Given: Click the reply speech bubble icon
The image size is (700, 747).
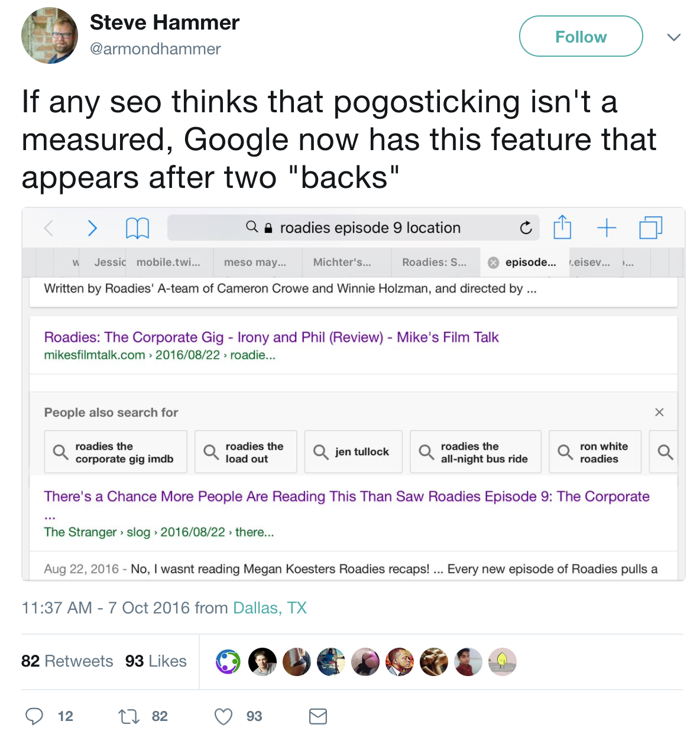Looking at the screenshot, I should [x=34, y=716].
